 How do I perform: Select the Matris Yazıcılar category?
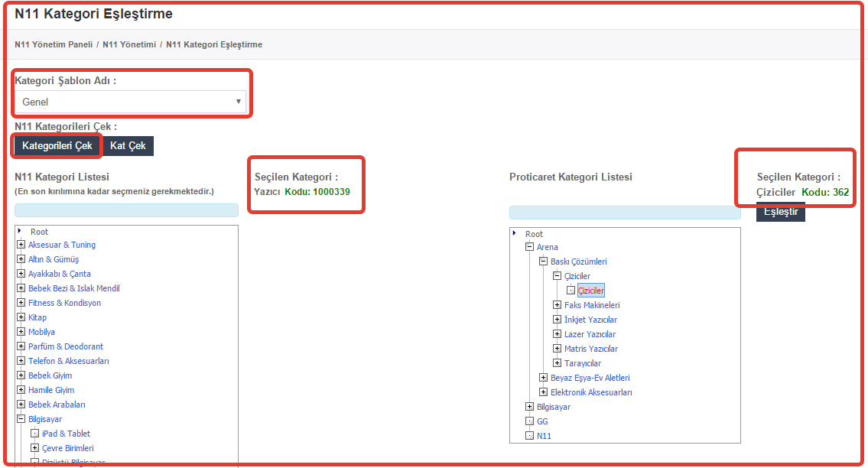click(x=591, y=349)
